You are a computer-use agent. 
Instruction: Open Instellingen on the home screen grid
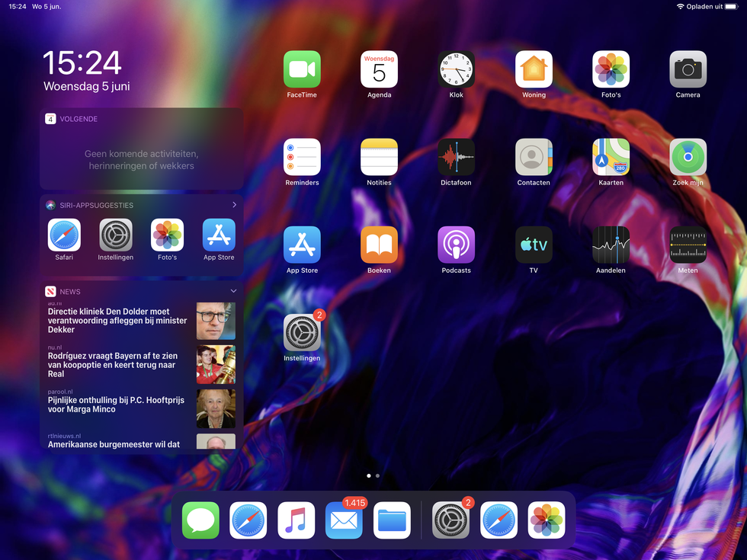tap(302, 333)
